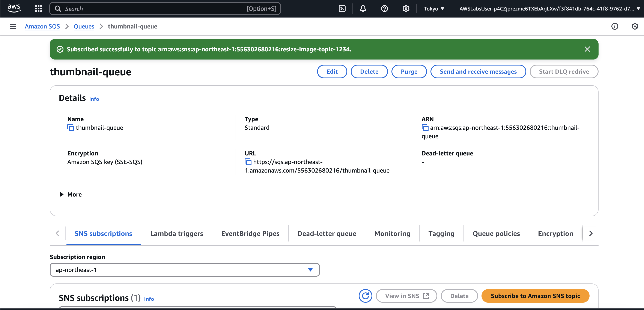This screenshot has width=644, height=310.
Task: Click the Delete subscription button
Action: tap(459, 296)
